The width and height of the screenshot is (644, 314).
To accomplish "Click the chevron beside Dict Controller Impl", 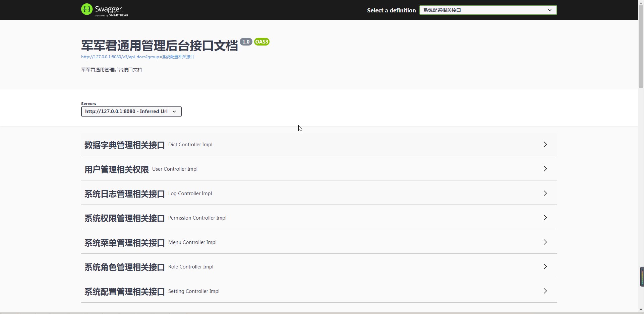I will 545,144.
